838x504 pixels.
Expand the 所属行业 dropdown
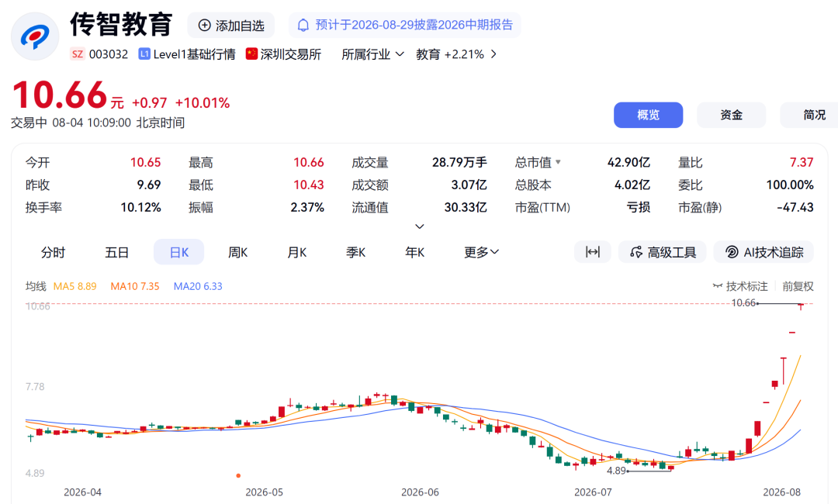point(372,54)
